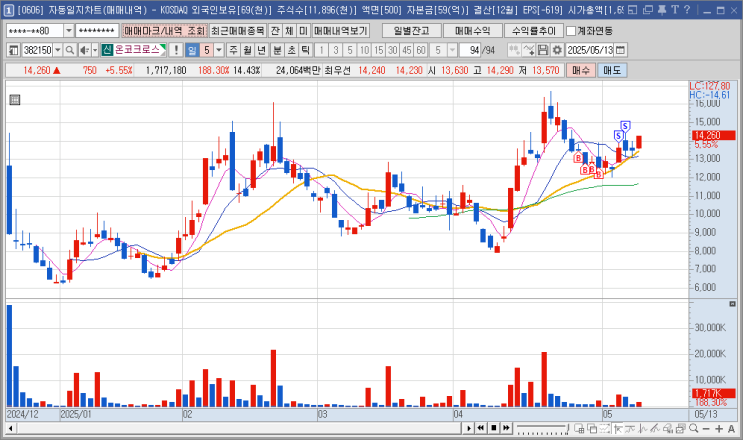Click the exclamation mark info button
The image size is (743, 440).
tap(176, 50)
